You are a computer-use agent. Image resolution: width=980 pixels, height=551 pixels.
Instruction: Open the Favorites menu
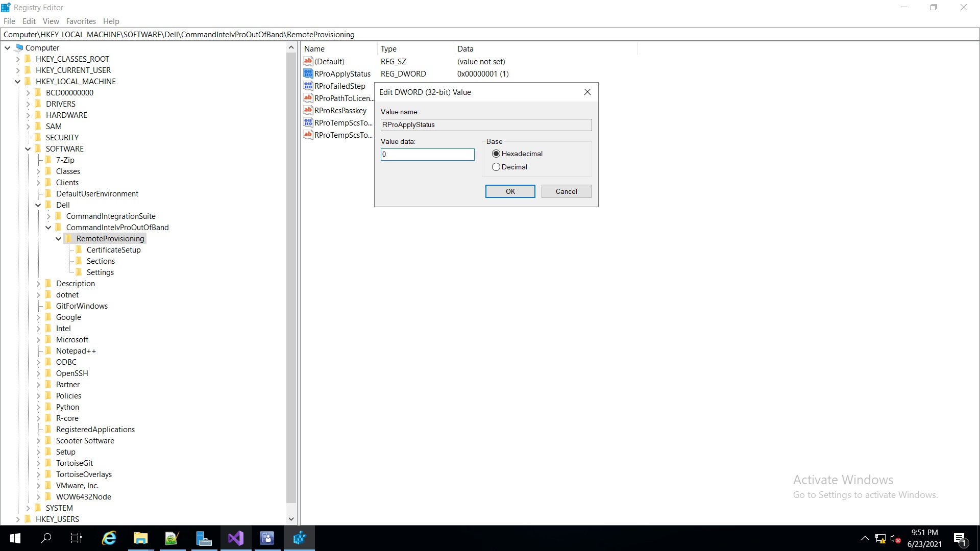tap(81, 21)
